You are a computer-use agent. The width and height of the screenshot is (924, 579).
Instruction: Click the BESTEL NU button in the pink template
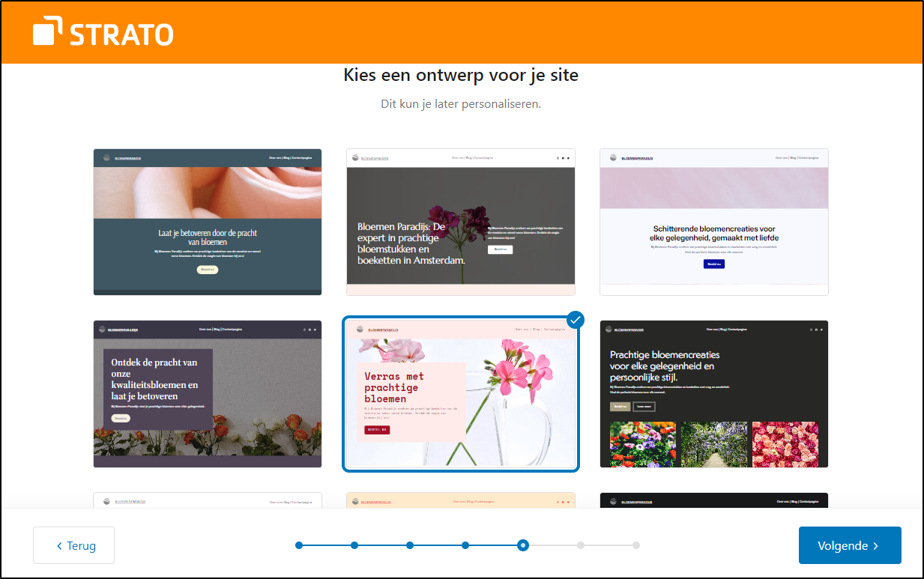[x=375, y=430]
